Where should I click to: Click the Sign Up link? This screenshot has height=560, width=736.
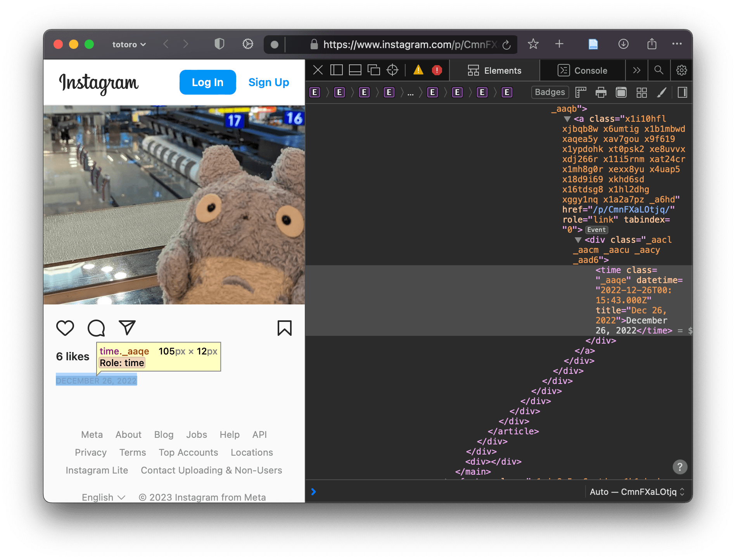268,82
